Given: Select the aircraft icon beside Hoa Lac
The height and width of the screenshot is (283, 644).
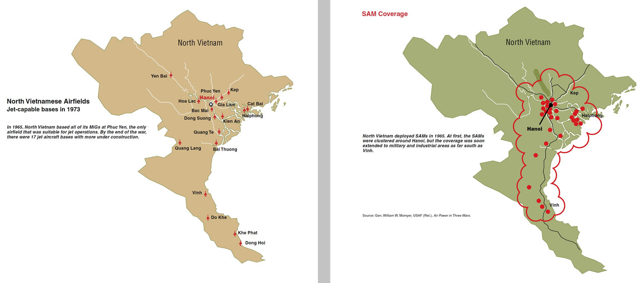Looking at the screenshot, I should [x=199, y=101].
